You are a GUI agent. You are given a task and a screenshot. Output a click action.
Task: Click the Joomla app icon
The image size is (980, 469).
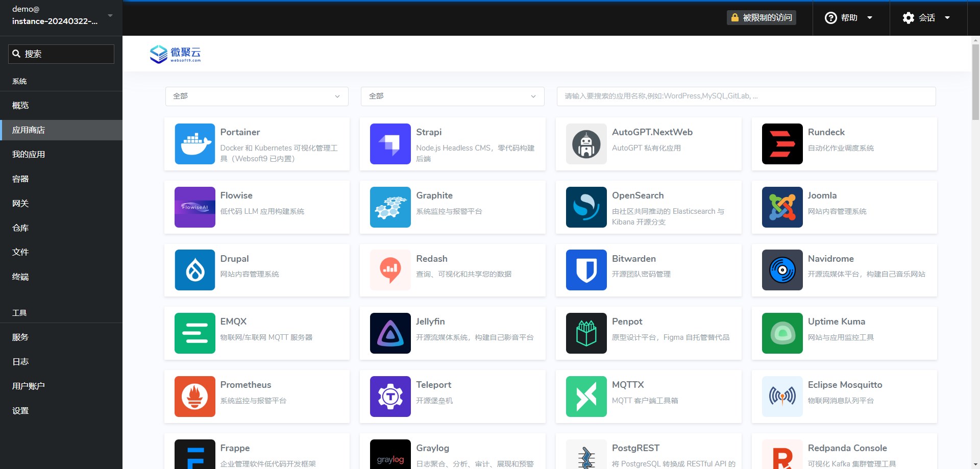(x=782, y=207)
